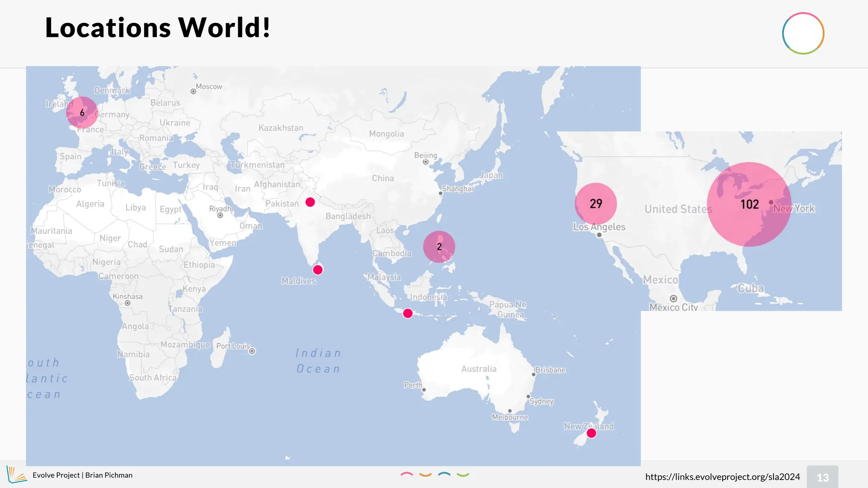Screen dimensions: 868x488
Task: Click the Mexico City marker
Action: pos(673,299)
